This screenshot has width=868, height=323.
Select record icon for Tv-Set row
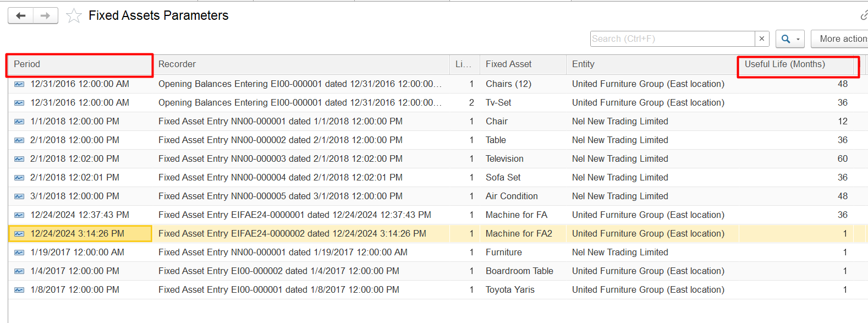19,103
